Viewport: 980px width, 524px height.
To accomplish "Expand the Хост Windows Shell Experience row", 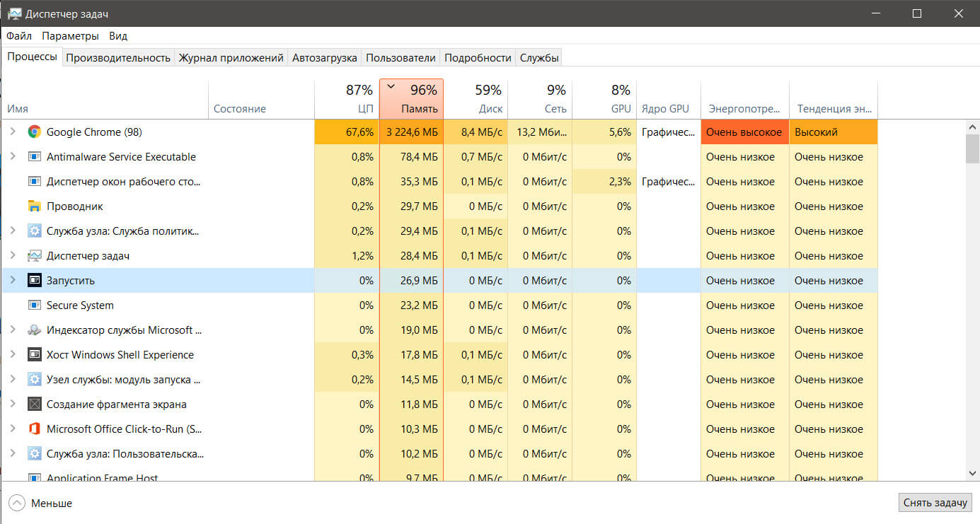I will [x=12, y=355].
